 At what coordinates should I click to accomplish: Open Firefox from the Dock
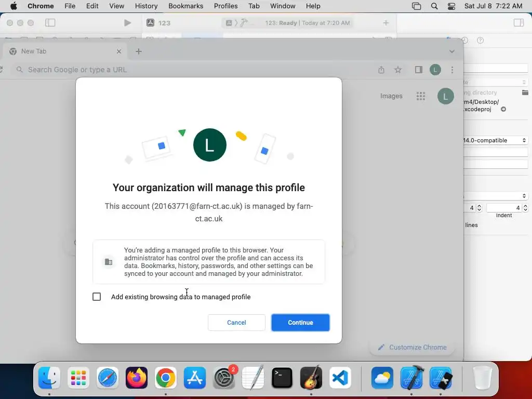[137, 378]
